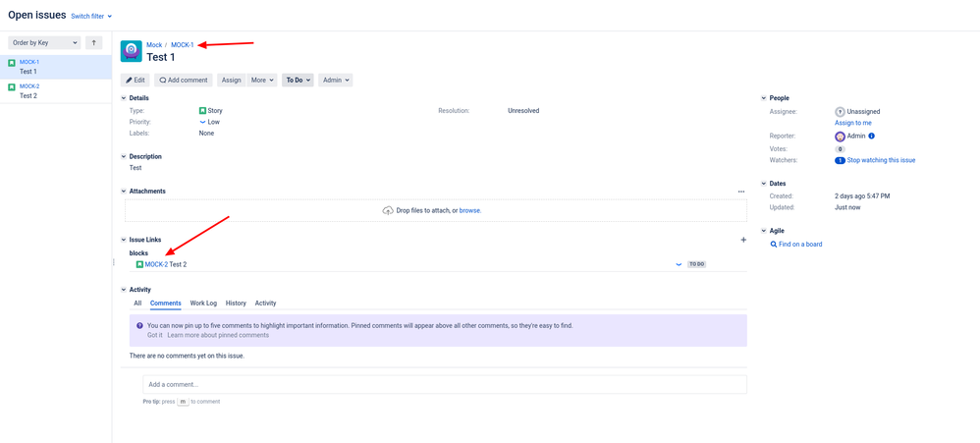Open the Order by Key dropdown
This screenshot has width=980, height=443.
[44, 42]
